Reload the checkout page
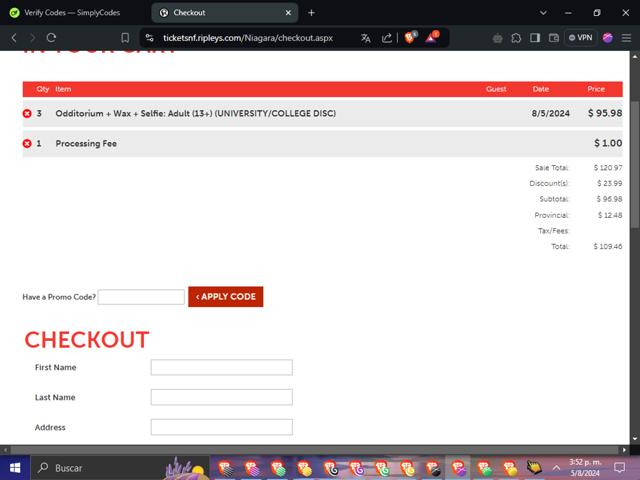640x480 pixels. [51, 38]
